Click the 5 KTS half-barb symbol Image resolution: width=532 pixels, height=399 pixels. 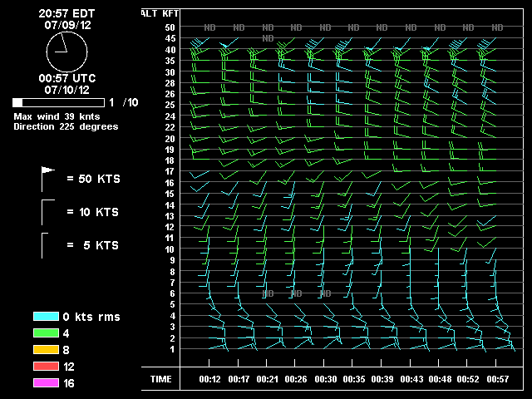[45, 246]
